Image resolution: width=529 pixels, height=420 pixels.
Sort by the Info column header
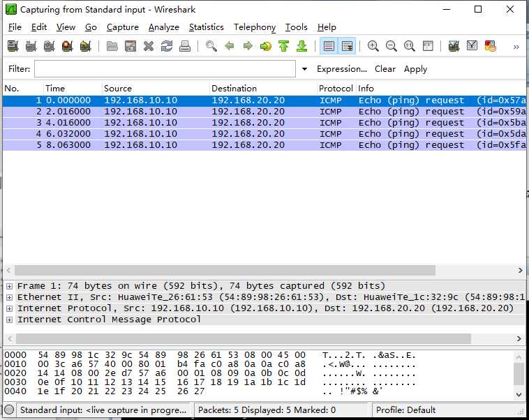point(441,89)
